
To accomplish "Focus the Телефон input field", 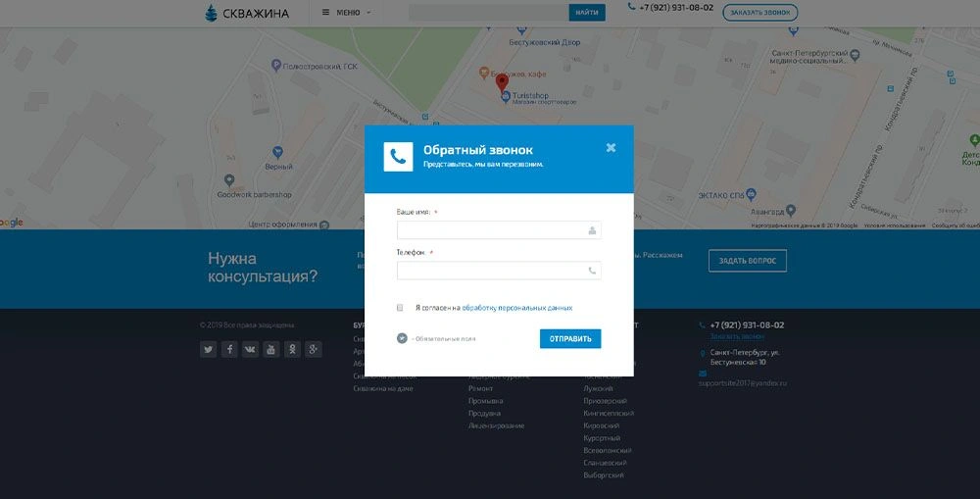I will click(490, 271).
